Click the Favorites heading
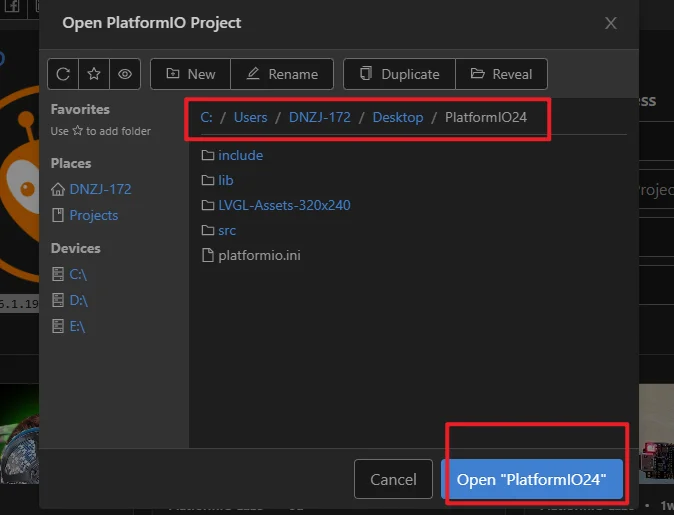This screenshot has height=515, width=674. pos(80,109)
